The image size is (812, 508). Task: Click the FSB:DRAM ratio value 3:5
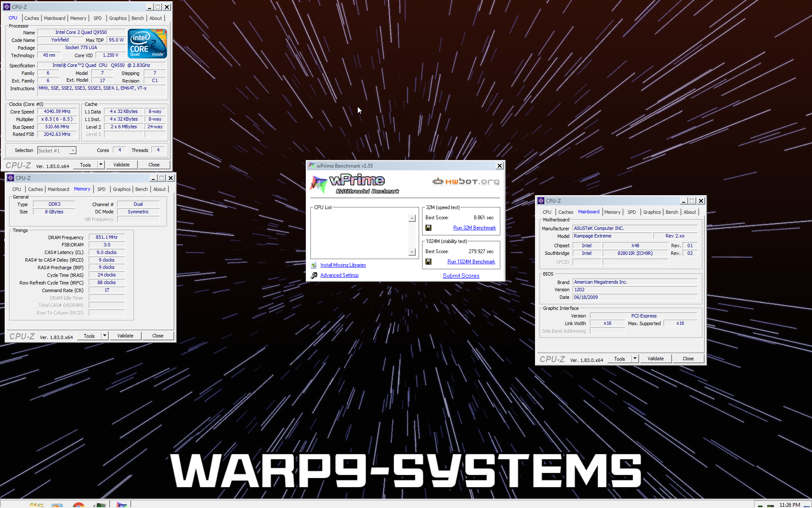click(x=107, y=245)
